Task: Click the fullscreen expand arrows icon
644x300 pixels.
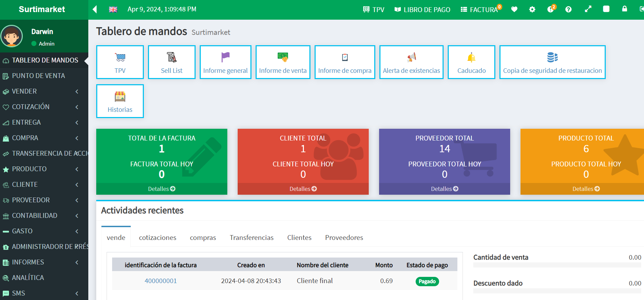Action: coord(588,9)
